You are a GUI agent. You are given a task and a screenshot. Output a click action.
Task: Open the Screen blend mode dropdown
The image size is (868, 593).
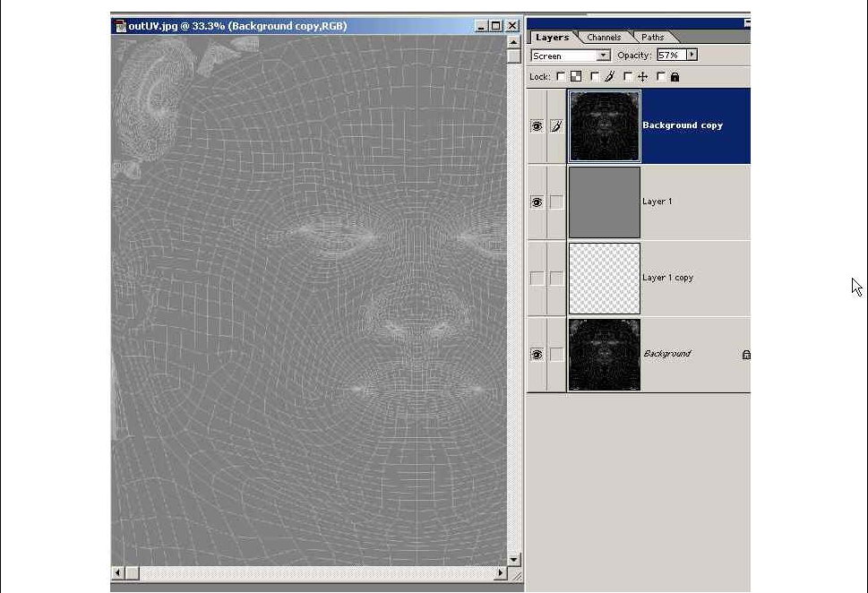click(x=604, y=56)
